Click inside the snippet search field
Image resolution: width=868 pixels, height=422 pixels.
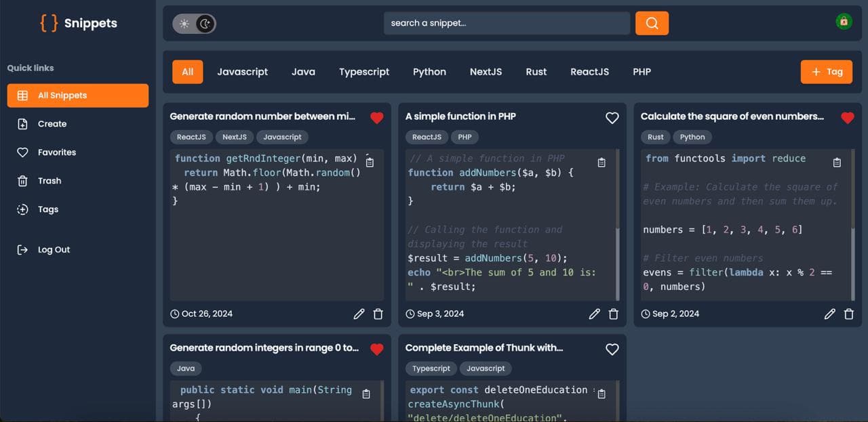[507, 22]
